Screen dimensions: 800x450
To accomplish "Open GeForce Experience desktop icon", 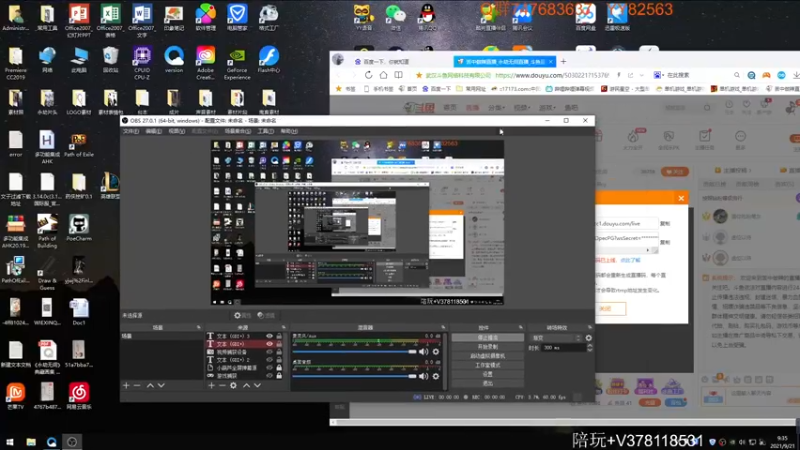I will 237,63.
